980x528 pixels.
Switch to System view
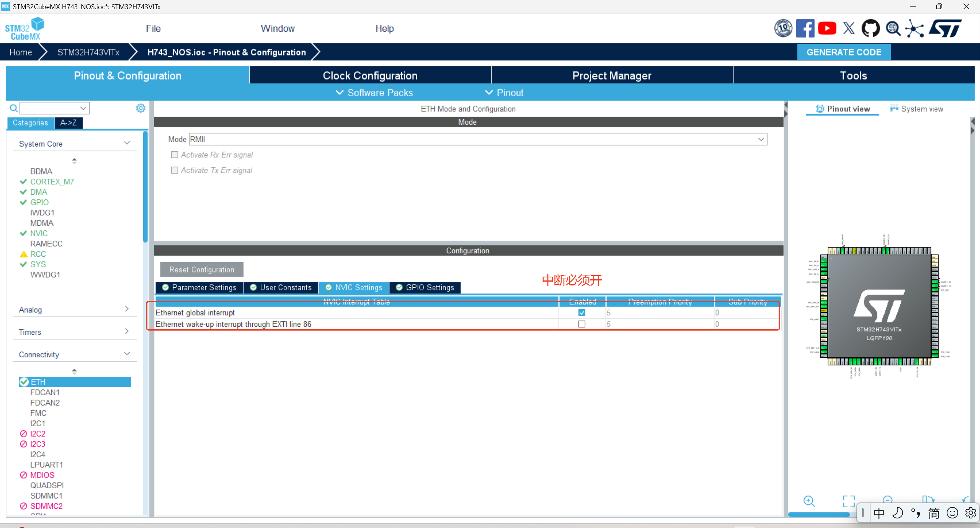916,109
